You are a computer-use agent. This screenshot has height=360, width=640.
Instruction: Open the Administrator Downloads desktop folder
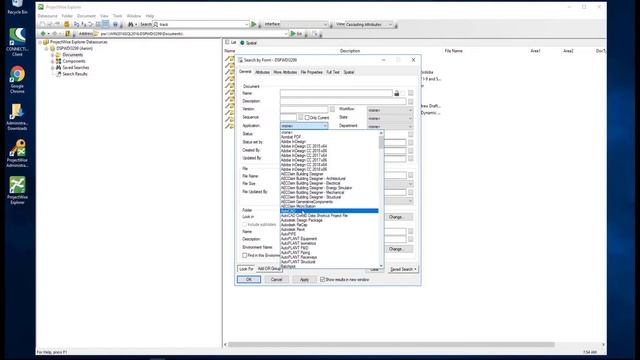(17, 116)
